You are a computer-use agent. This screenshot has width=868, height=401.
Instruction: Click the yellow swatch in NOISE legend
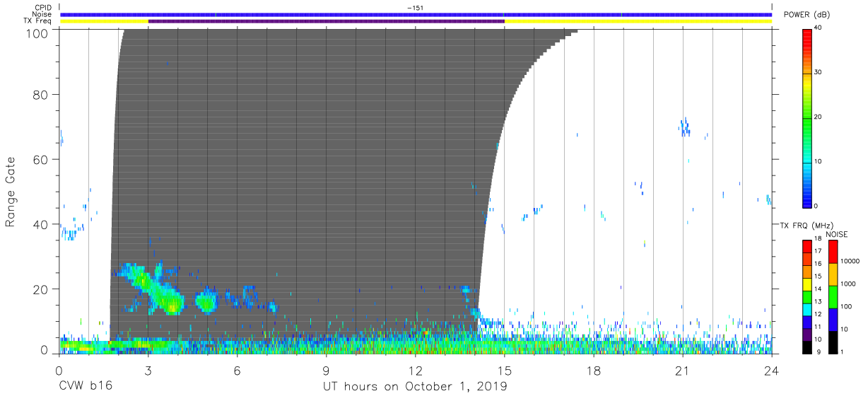(x=833, y=274)
